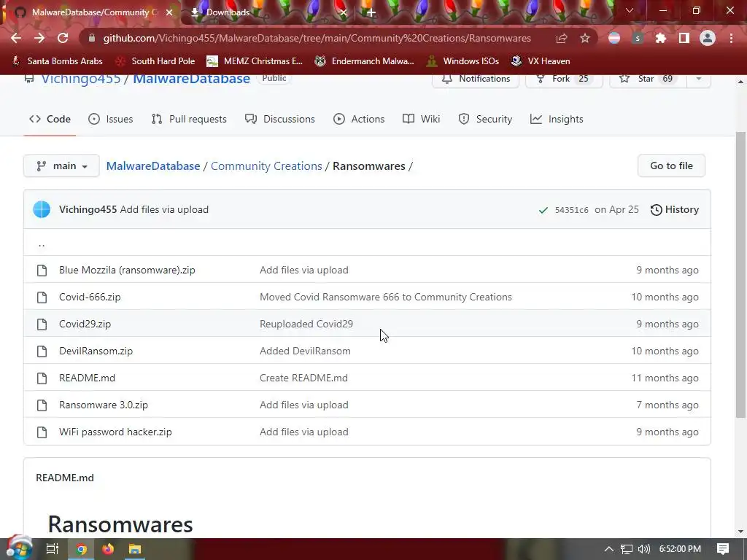747x560 pixels.
Task: Open Santa Bombs Arabs bookmark
Action: click(x=57, y=61)
